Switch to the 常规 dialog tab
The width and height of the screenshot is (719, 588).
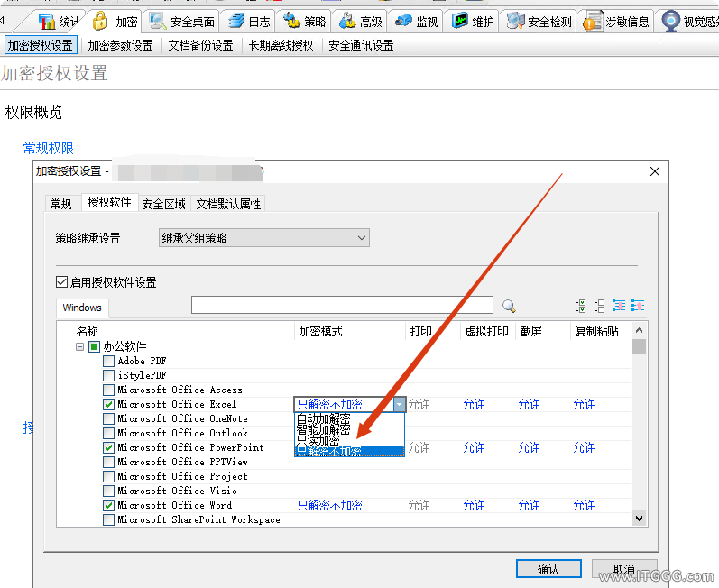pyautogui.click(x=61, y=204)
